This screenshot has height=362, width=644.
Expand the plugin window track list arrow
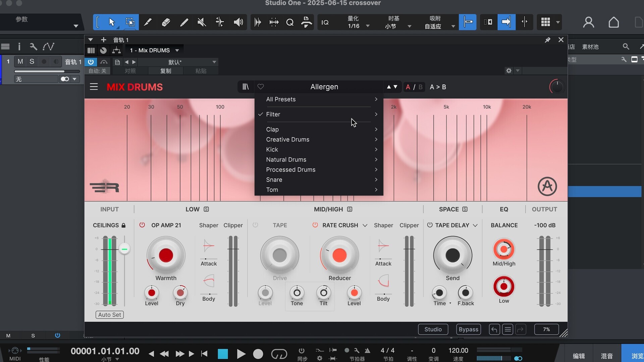[90, 40]
